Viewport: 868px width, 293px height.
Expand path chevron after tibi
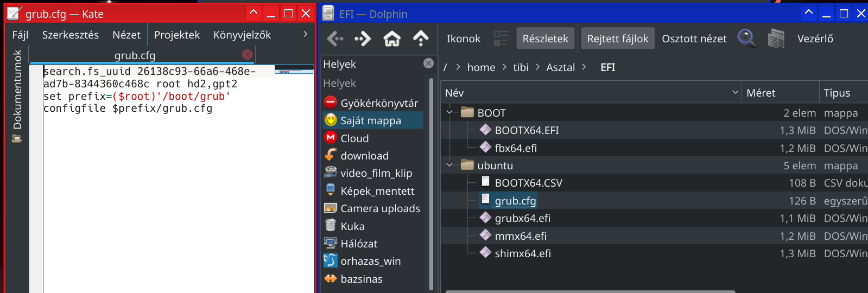(x=537, y=67)
